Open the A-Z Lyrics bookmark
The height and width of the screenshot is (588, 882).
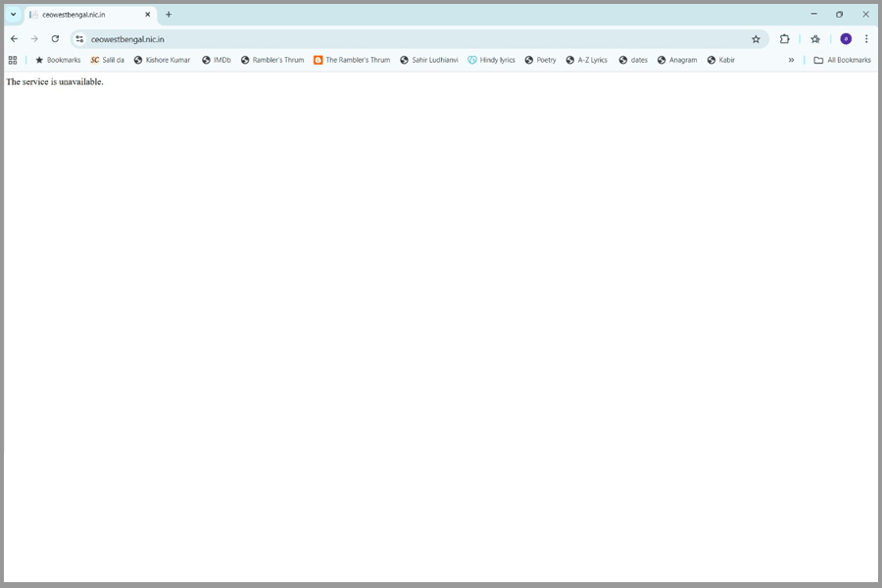pyautogui.click(x=586, y=60)
